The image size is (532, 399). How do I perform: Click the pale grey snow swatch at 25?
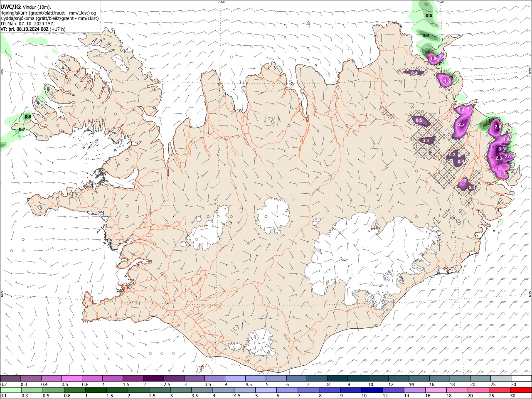(501, 378)
